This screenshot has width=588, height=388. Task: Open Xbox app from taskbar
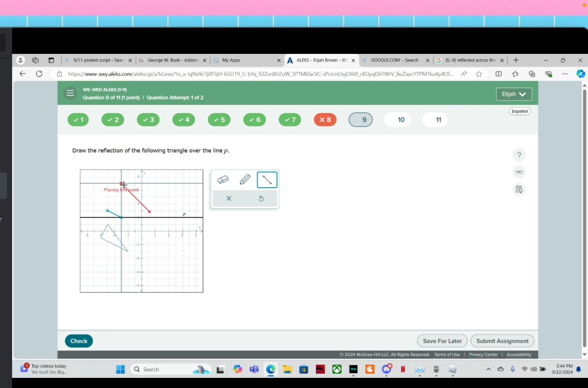click(337, 369)
